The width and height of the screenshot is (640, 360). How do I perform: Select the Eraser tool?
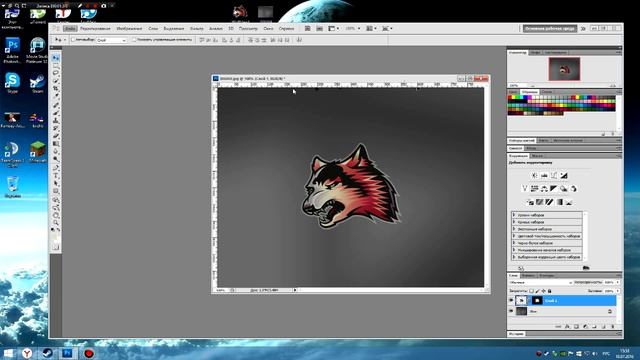tap(56, 136)
